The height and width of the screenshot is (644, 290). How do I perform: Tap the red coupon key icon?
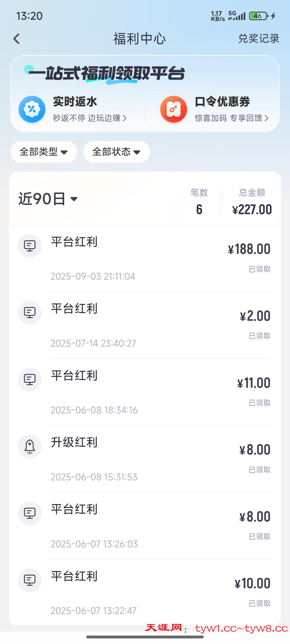click(x=173, y=109)
